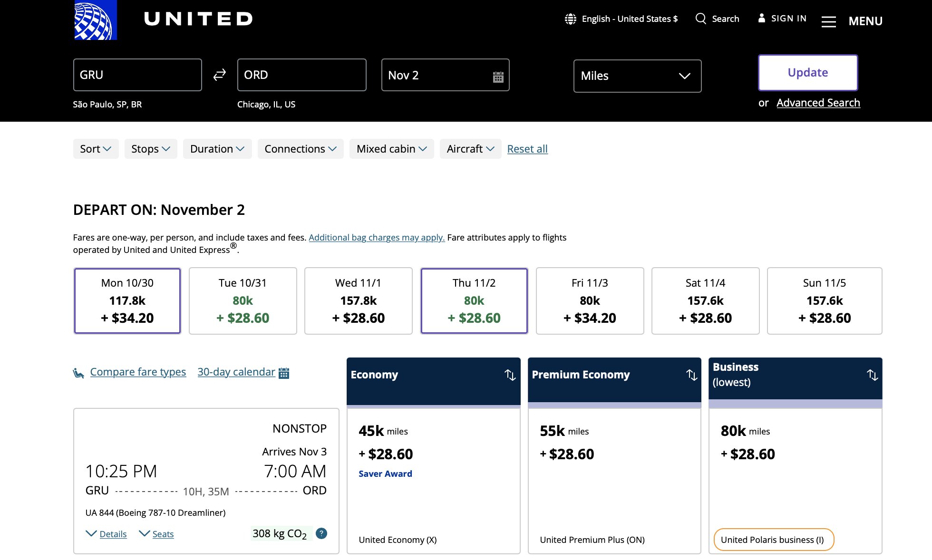Open the Mixed cabin filter dropdown
932x560 pixels.
coord(392,149)
